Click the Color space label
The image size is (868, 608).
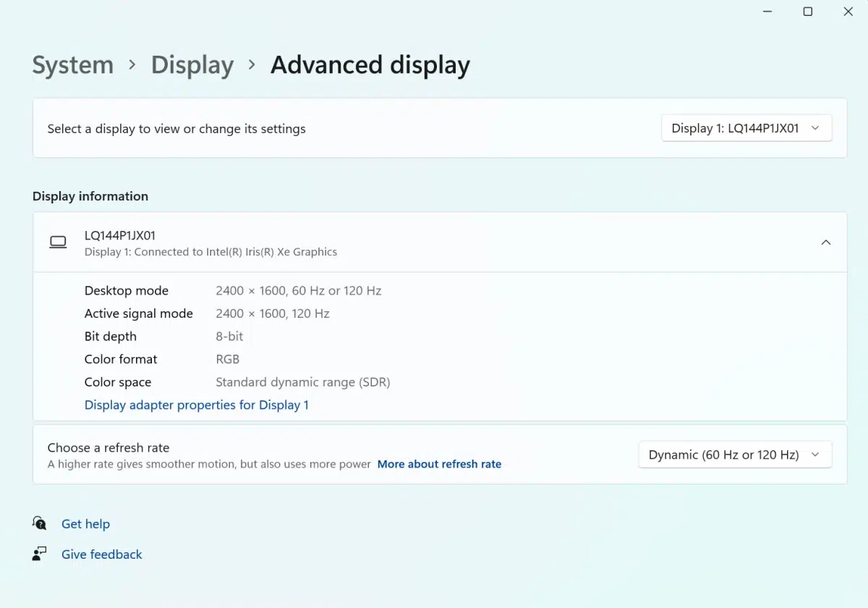[x=118, y=382]
